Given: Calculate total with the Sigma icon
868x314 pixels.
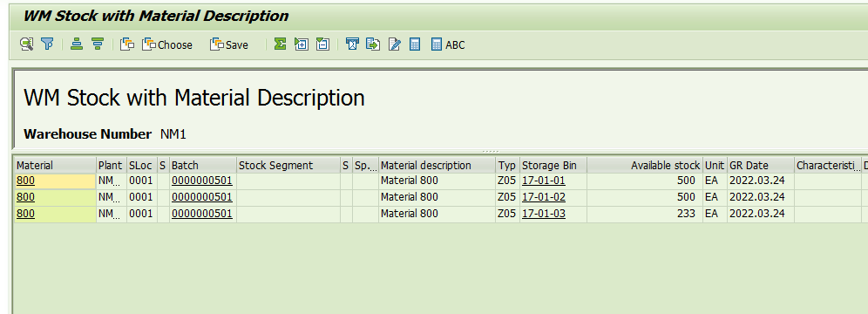Looking at the screenshot, I should tap(280, 44).
